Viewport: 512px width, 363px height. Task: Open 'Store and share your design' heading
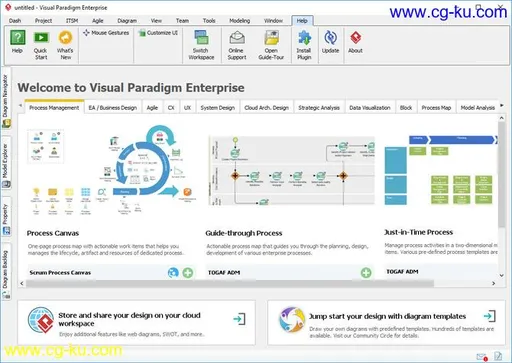pyautogui.click(x=129, y=319)
